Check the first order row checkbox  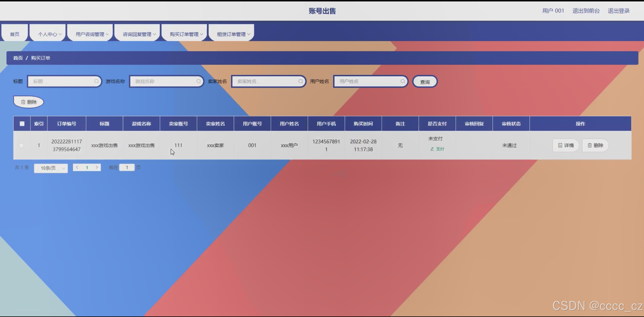click(21, 145)
